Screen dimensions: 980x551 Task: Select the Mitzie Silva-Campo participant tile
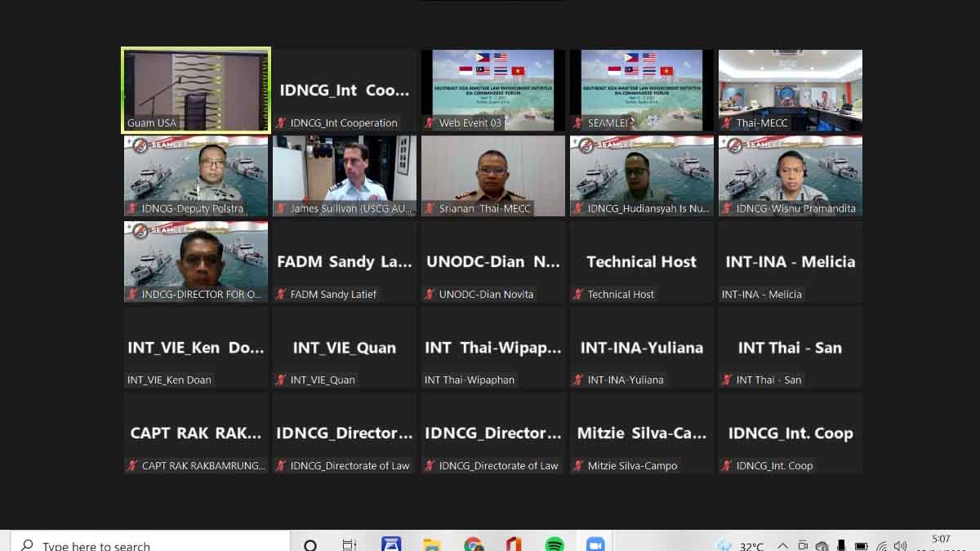click(641, 434)
